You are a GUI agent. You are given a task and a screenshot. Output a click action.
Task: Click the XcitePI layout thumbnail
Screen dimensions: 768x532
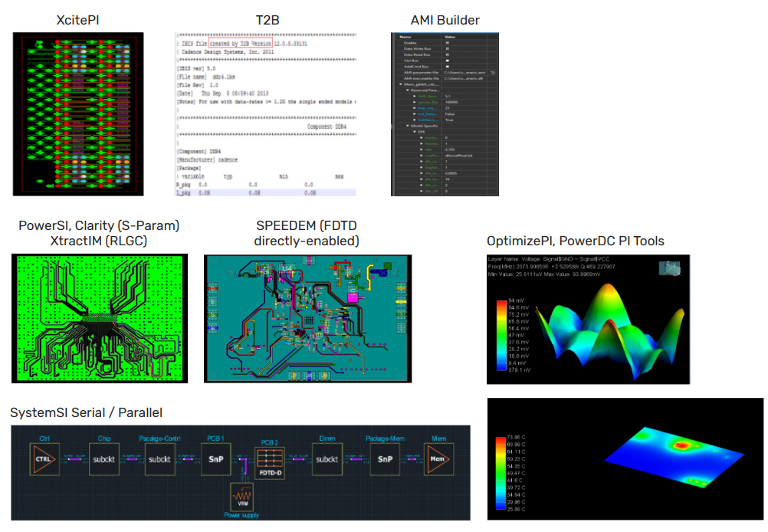pyautogui.click(x=78, y=114)
